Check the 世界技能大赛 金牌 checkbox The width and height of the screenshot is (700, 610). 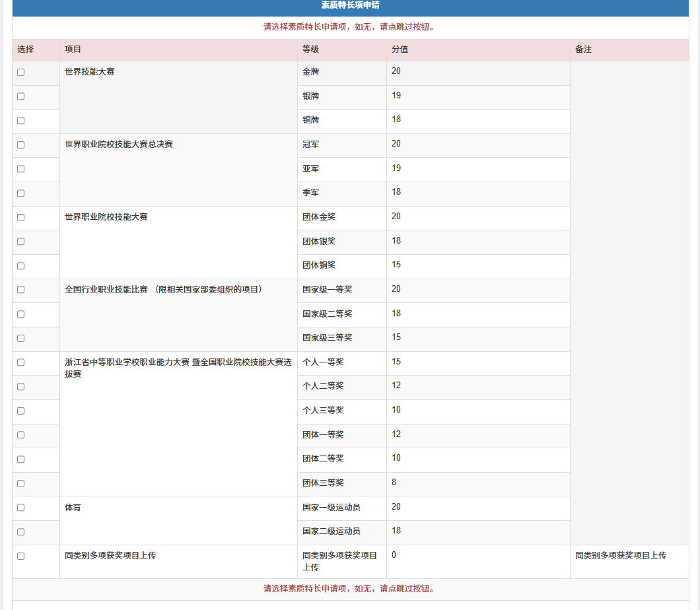click(20, 73)
